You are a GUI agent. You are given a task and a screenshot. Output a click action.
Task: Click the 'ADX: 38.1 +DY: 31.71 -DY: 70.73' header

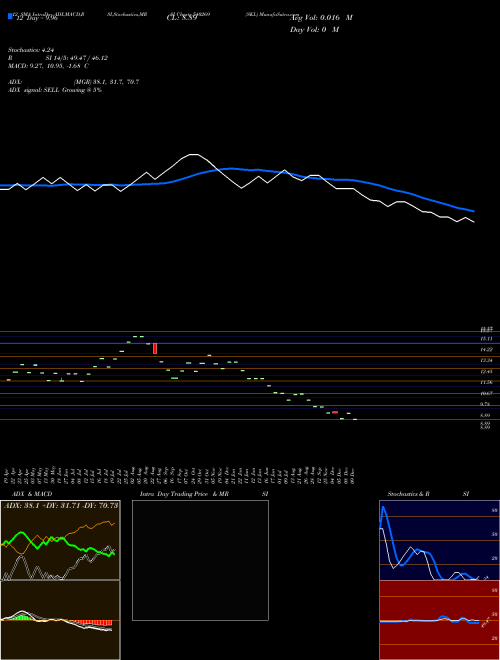click(61, 506)
